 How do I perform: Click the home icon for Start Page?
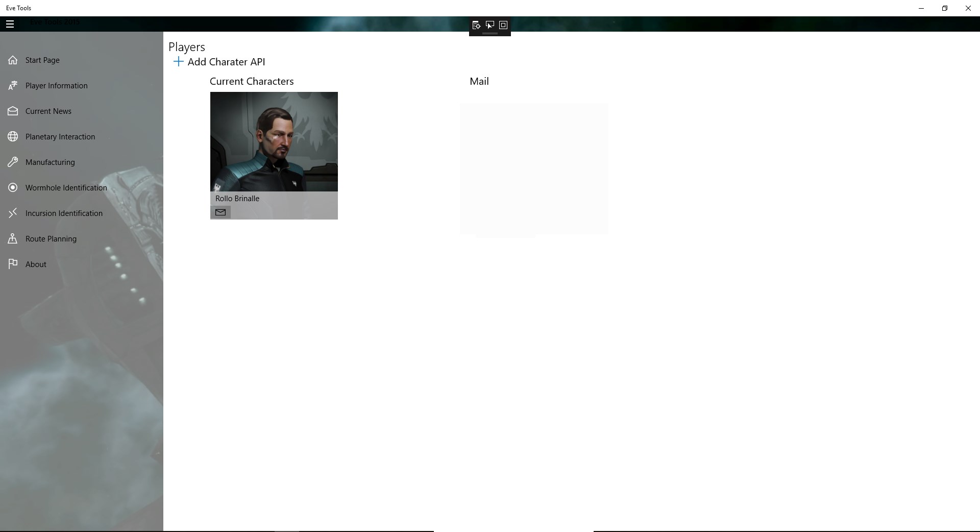13,60
